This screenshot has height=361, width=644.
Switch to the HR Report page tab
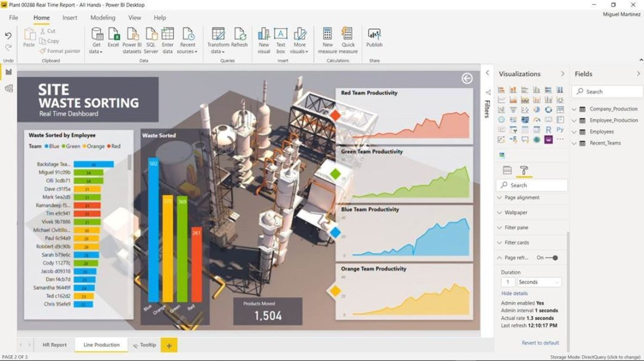[55, 345]
